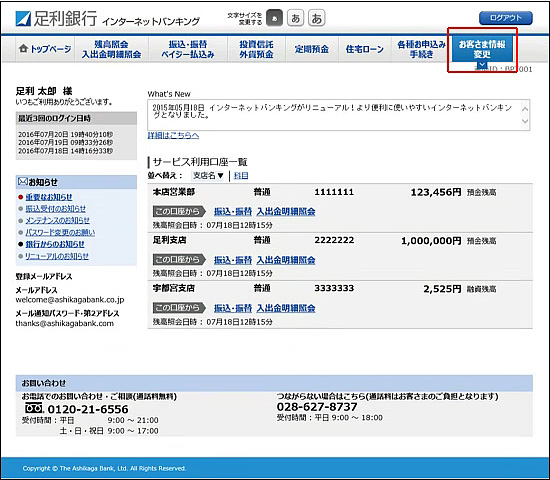Open the お客さま情報変更 menu

[482, 49]
